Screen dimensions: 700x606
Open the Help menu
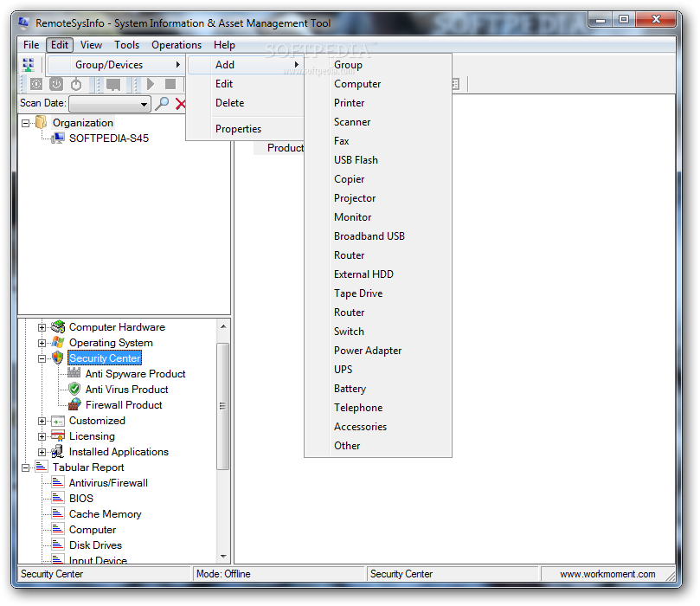(x=224, y=45)
